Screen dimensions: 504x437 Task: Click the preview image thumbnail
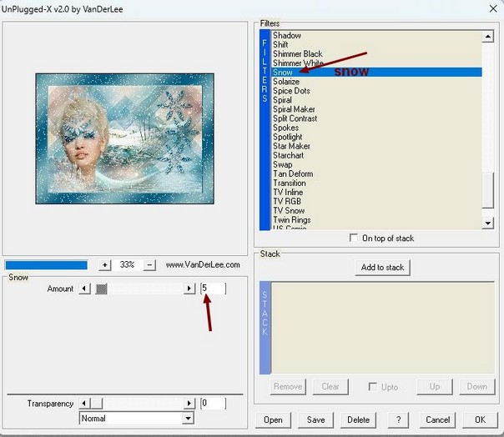[x=124, y=138]
